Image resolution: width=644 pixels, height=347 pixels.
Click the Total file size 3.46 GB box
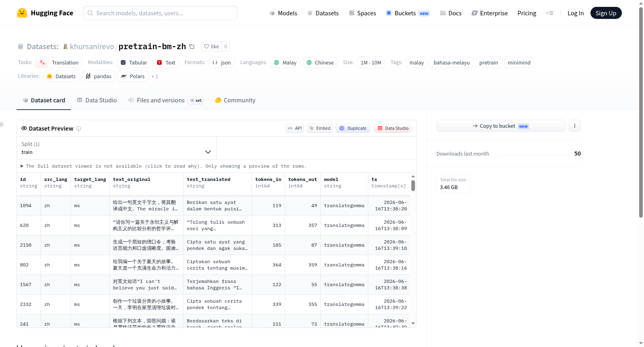(454, 184)
